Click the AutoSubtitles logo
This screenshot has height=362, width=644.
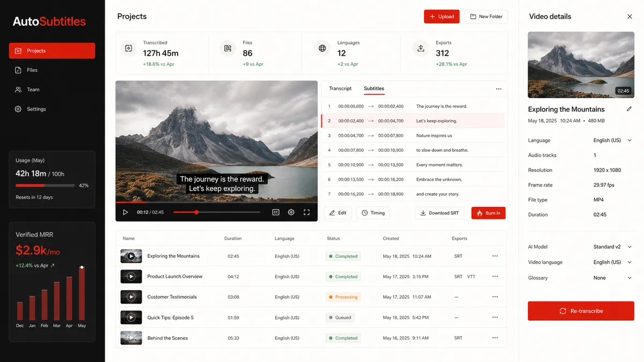click(x=49, y=21)
